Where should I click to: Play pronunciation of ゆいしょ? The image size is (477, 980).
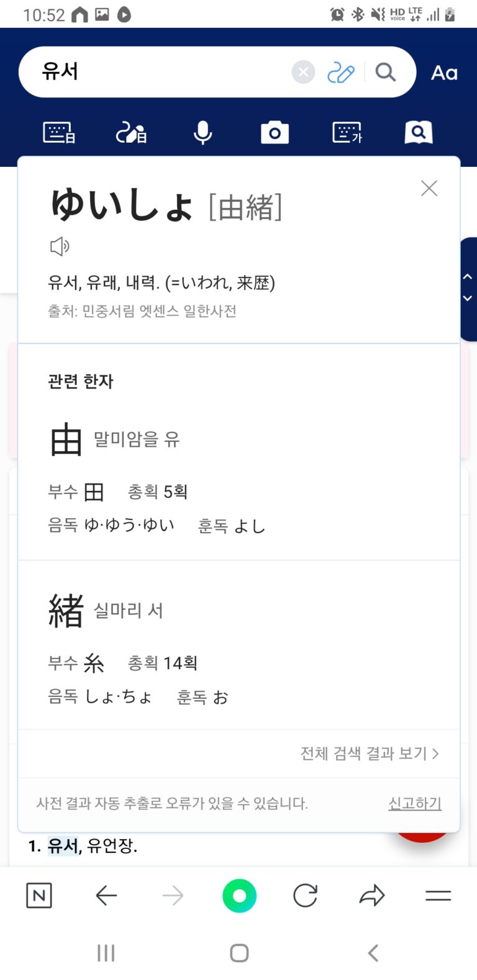(x=60, y=246)
